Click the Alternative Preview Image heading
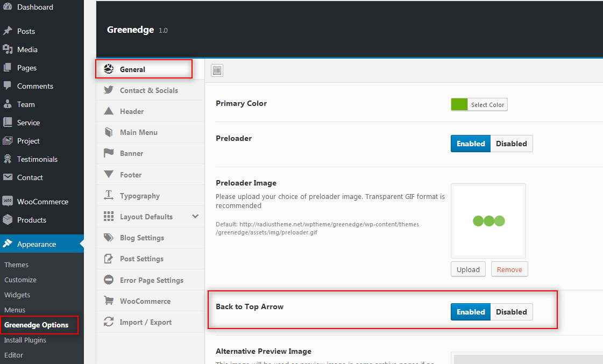Screen dimensions: 603x364 pyautogui.click(x=264, y=351)
